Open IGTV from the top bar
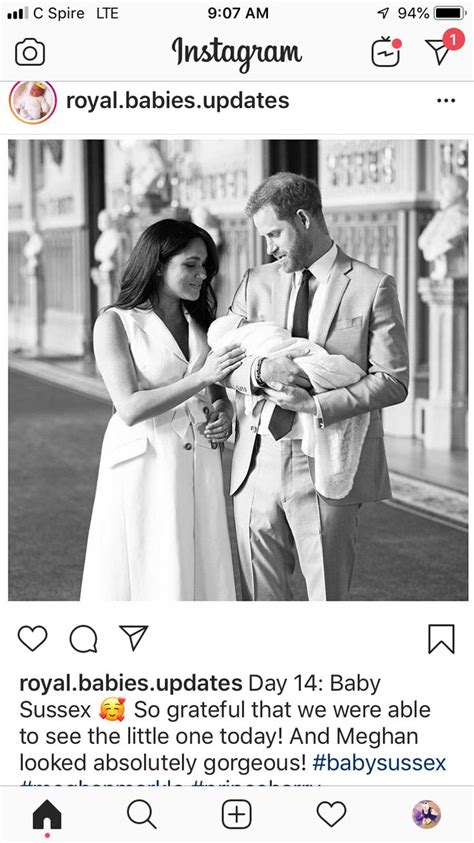The width and height of the screenshot is (474, 843). click(x=386, y=52)
